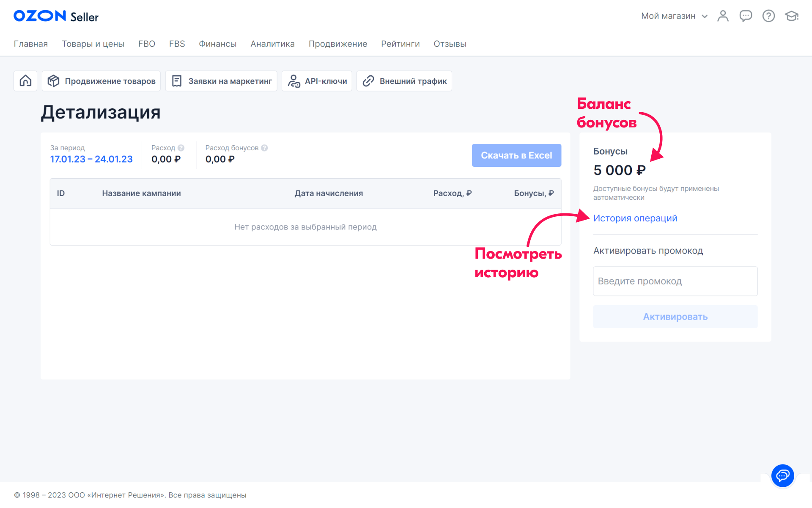The height and width of the screenshot is (508, 812).
Task: Click the Детализация page heading
Action: click(x=101, y=113)
